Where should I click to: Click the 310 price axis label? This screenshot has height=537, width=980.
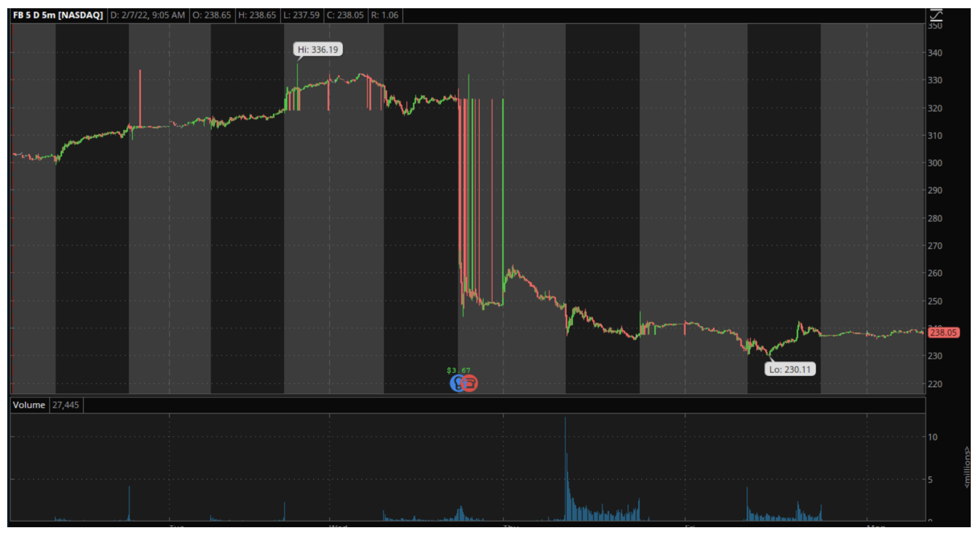935,136
